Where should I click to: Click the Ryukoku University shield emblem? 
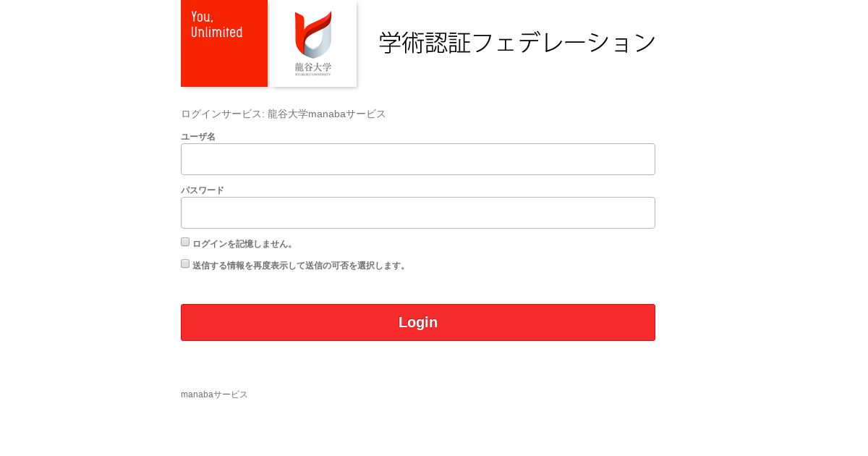(x=313, y=34)
